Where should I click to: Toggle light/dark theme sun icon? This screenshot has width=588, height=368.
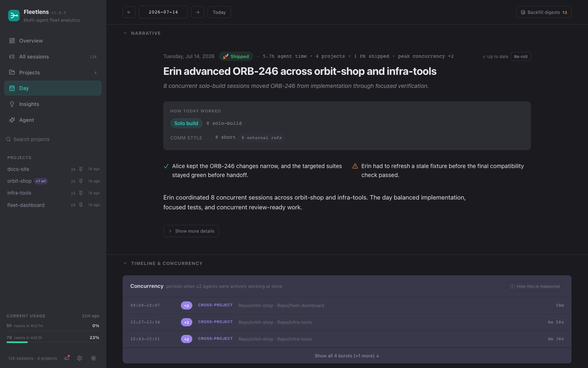click(94, 358)
